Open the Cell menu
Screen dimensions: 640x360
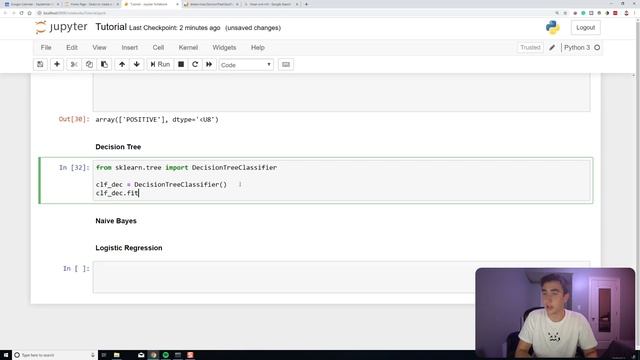coord(158,48)
